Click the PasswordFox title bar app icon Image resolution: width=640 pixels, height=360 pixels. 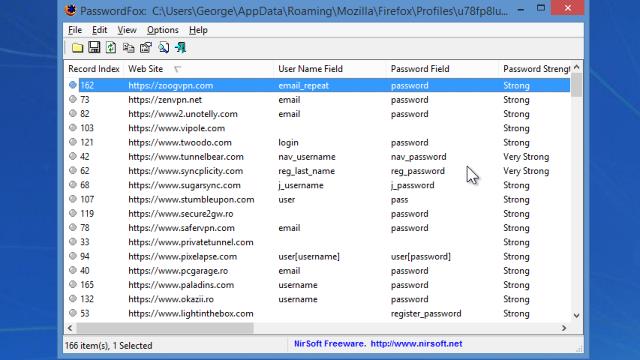click(71, 10)
